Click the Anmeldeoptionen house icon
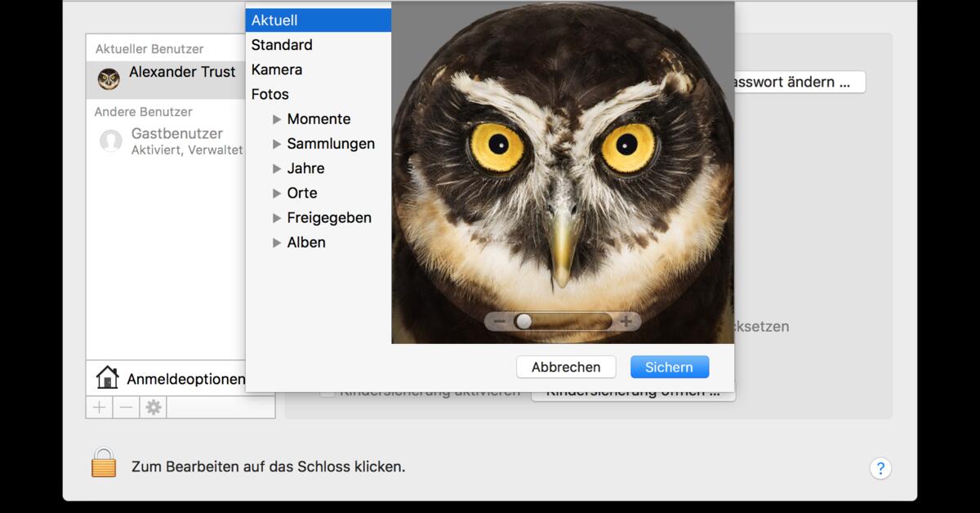Image resolution: width=980 pixels, height=513 pixels. click(x=105, y=378)
